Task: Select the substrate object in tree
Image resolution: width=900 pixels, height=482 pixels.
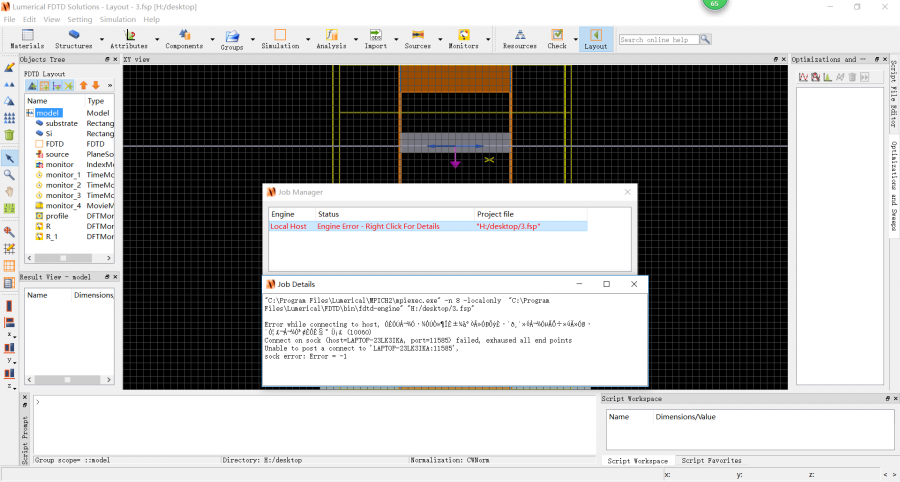Action: (x=61, y=123)
